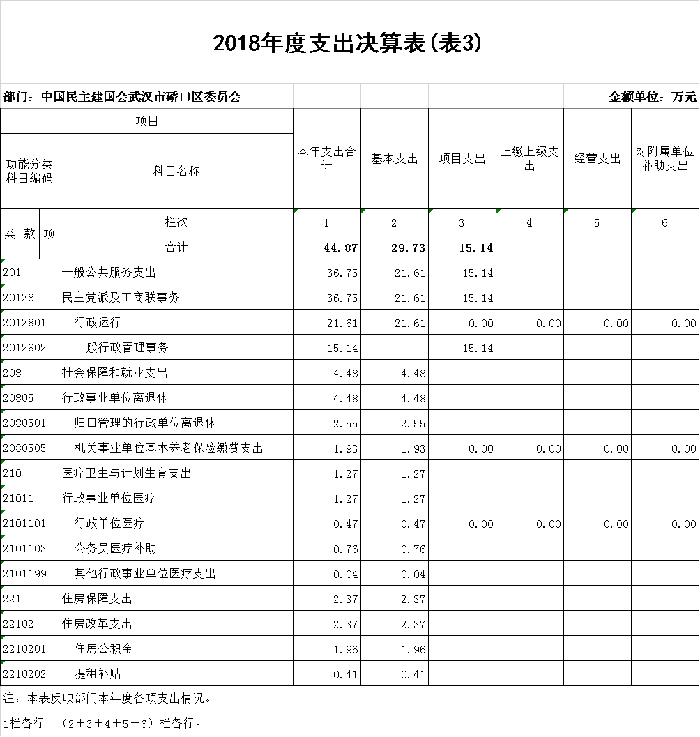Viewport: 700px width, 737px height.
Task: Click the 类 sub-header cell
Action: point(10,234)
